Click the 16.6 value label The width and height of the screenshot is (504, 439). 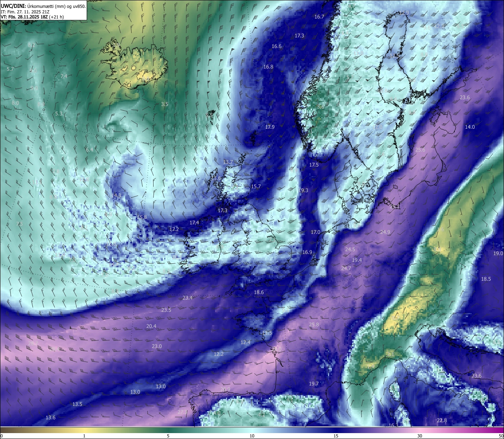277,46
